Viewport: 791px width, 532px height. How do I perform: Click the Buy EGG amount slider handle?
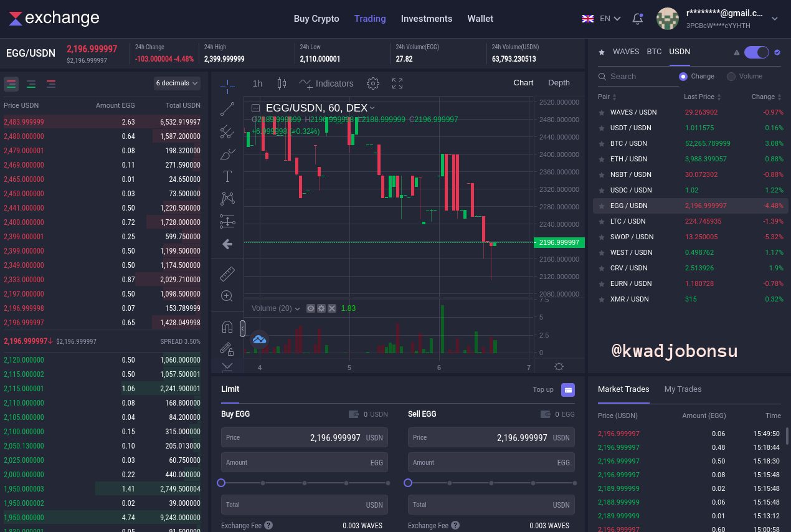click(x=221, y=483)
